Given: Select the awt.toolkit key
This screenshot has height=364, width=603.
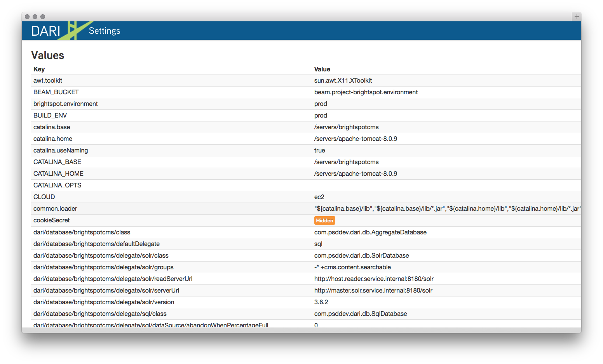Looking at the screenshot, I should [48, 80].
